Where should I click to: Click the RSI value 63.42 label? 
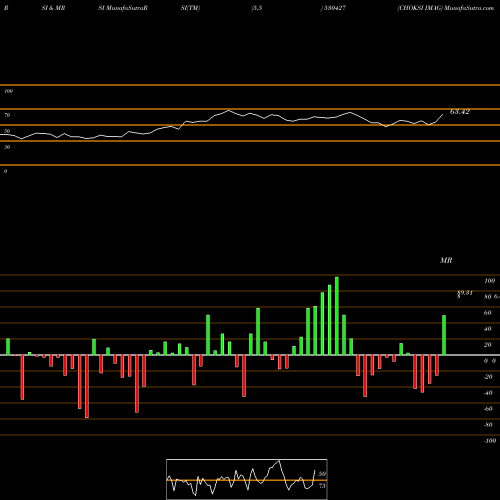pos(460,112)
